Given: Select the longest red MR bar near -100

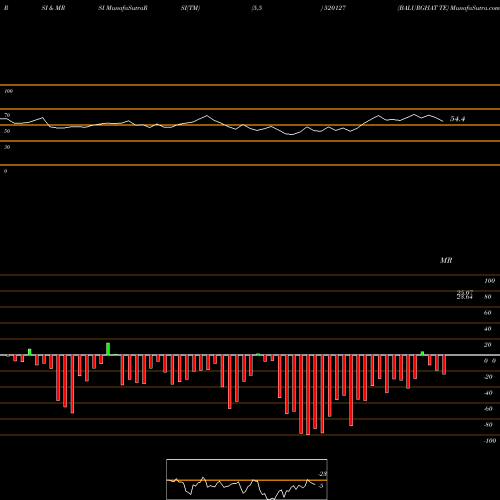Looking at the screenshot, I should click(x=308, y=395).
